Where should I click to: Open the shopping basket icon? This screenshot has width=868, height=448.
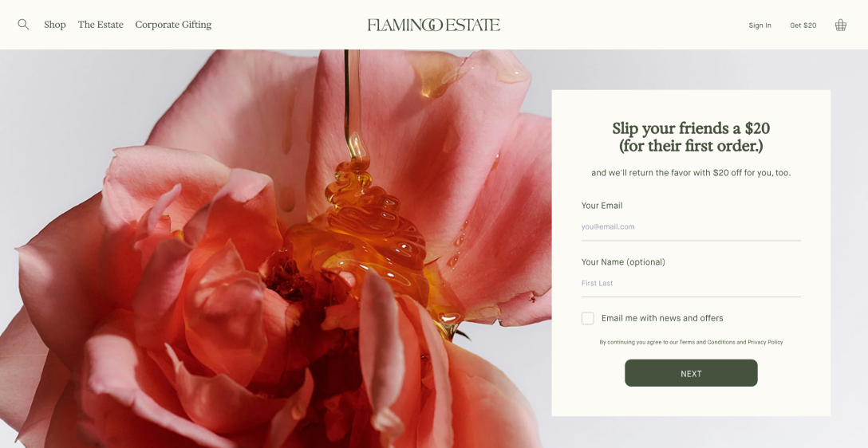(840, 25)
